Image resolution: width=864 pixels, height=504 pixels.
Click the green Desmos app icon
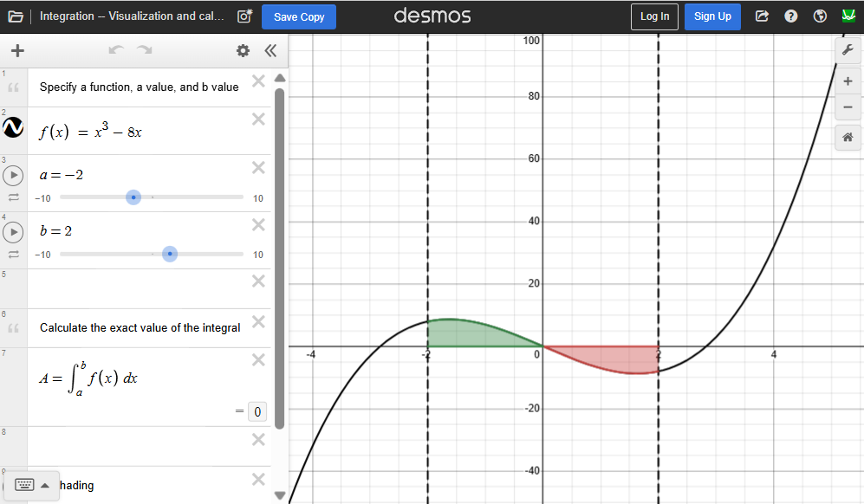(848, 16)
